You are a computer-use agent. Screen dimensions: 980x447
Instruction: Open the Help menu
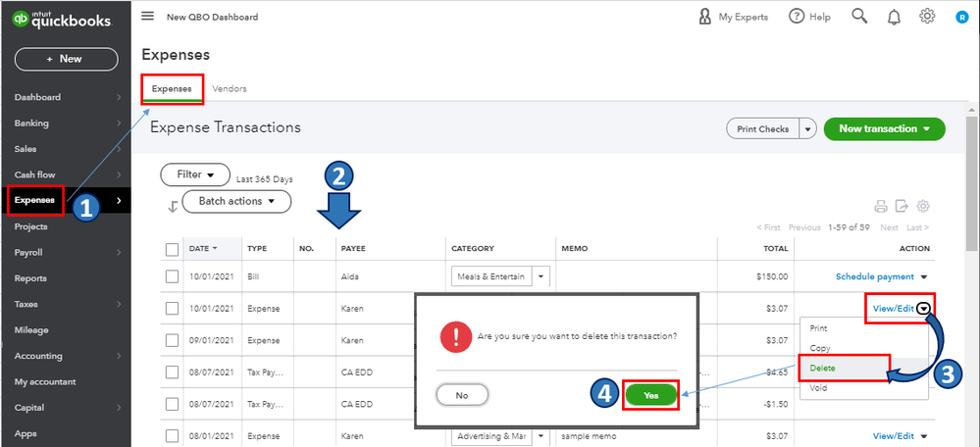809,17
